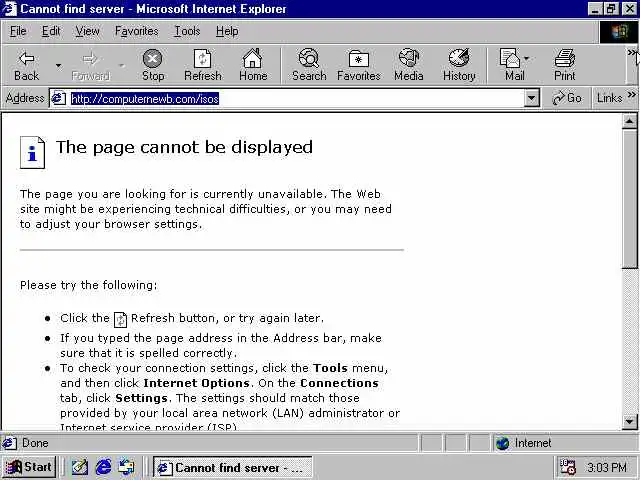The height and width of the screenshot is (480, 640).
Task: Open the Tools menu
Action: 187,31
